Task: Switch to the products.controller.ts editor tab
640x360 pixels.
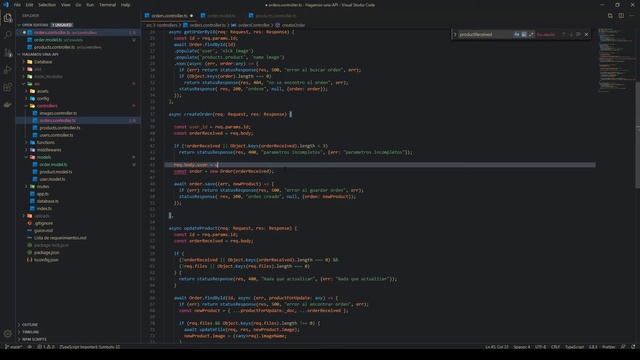Action: point(276,16)
